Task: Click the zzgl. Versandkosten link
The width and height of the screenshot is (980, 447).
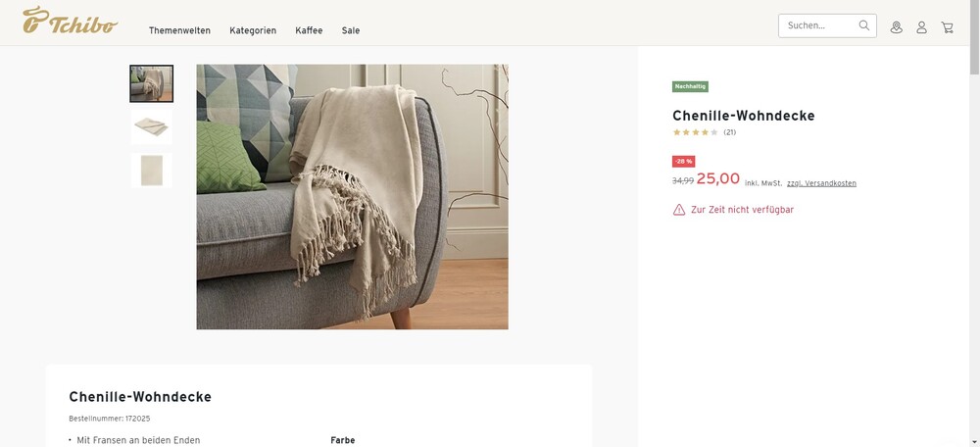Action: pos(821,183)
